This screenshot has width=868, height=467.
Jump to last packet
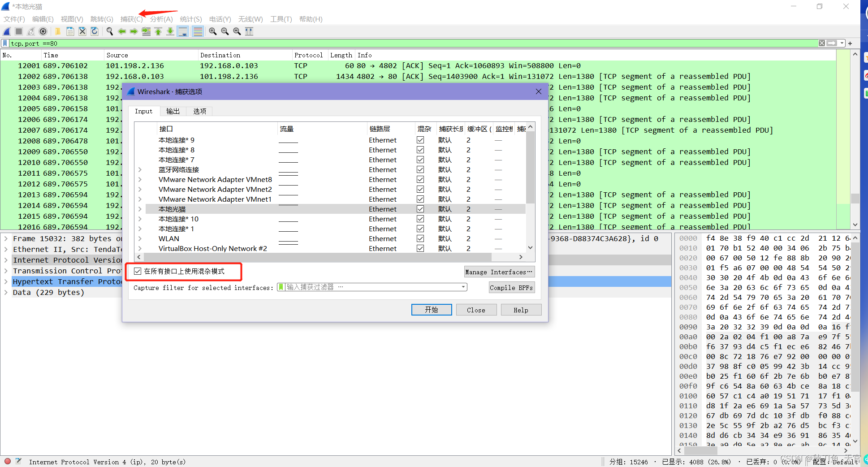click(x=170, y=31)
